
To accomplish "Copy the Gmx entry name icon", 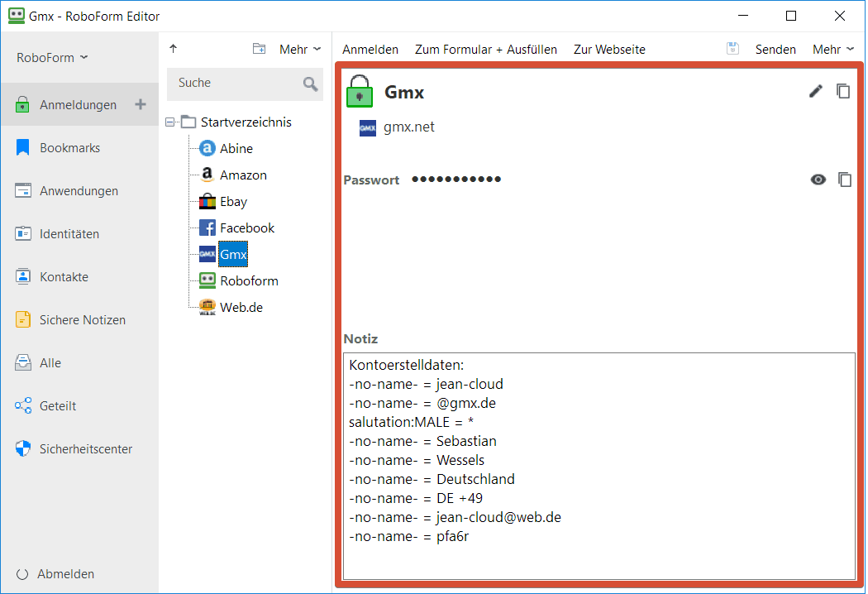I will (843, 91).
